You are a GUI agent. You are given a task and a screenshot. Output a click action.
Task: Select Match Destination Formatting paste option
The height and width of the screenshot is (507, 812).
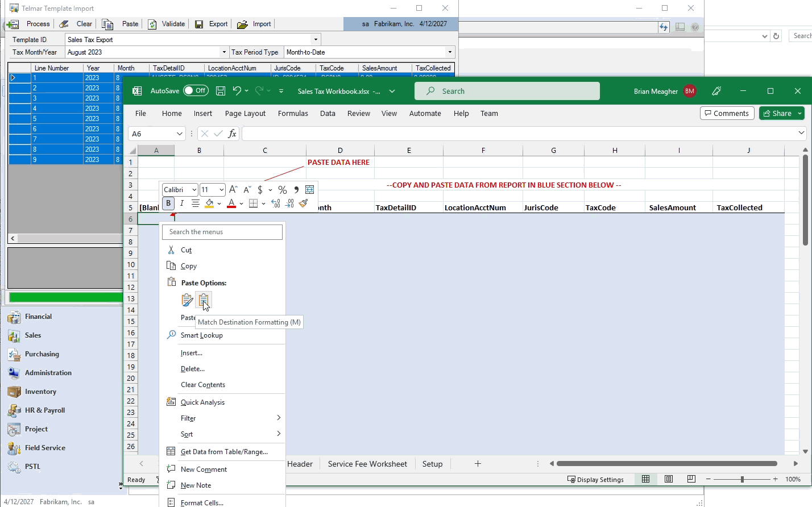tap(204, 300)
